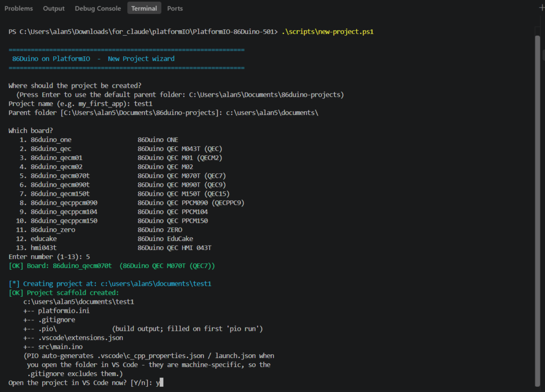Click the '86Duino EduCake' description text
Viewport: 545px width, 392px height.
[165, 239]
